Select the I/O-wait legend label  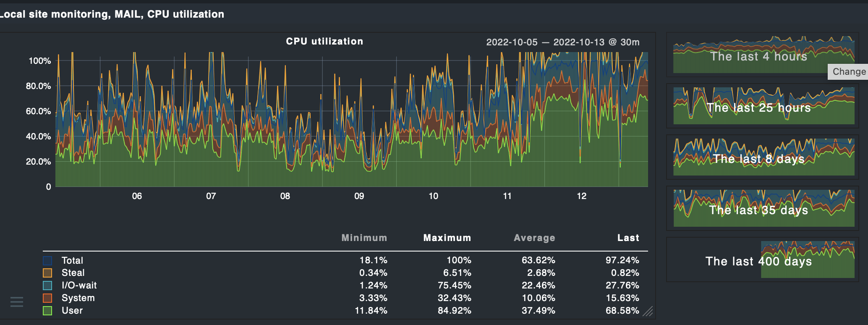click(x=79, y=286)
